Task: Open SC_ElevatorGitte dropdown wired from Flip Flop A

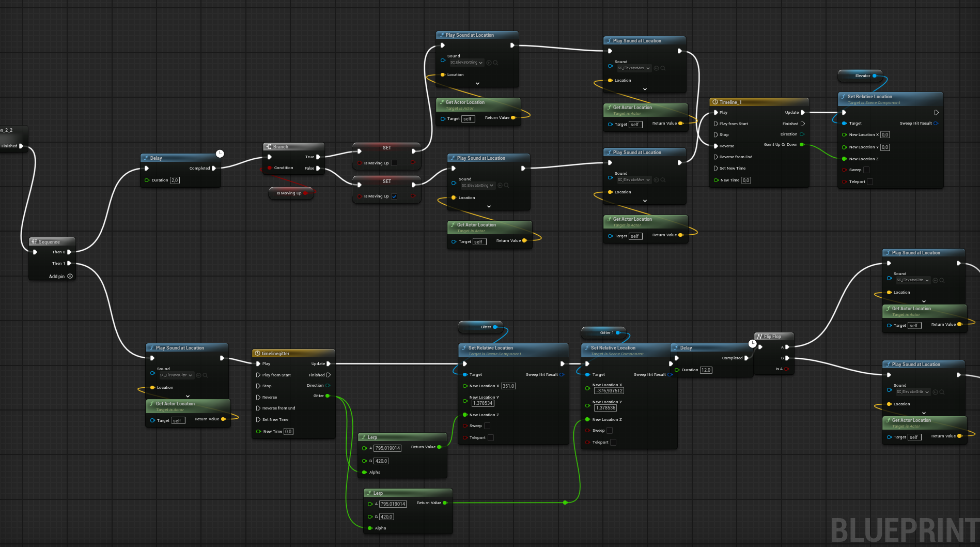Action: (x=913, y=280)
